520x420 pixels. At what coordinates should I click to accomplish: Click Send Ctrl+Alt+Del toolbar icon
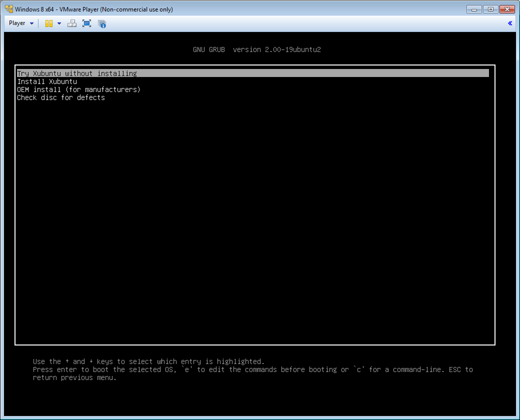coord(71,23)
